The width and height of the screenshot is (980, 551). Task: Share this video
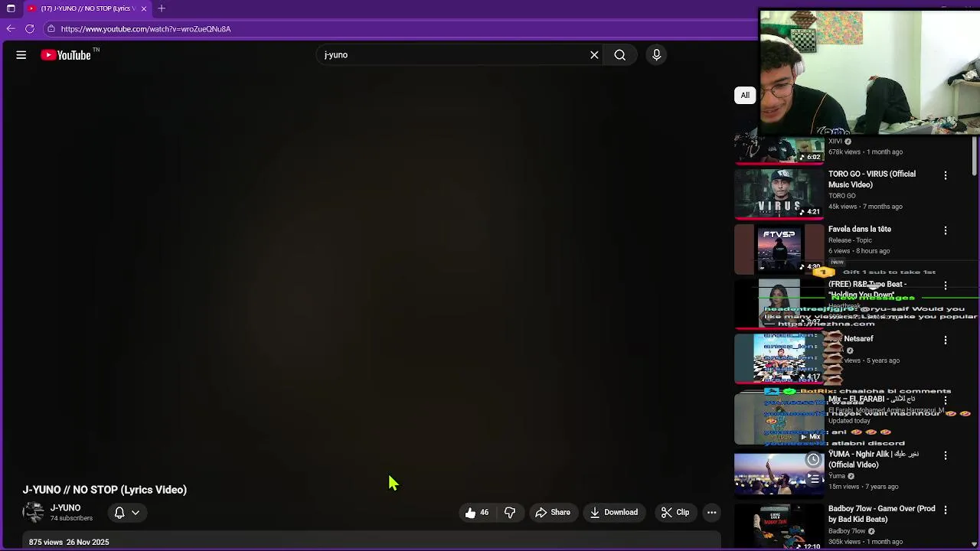pyautogui.click(x=553, y=513)
